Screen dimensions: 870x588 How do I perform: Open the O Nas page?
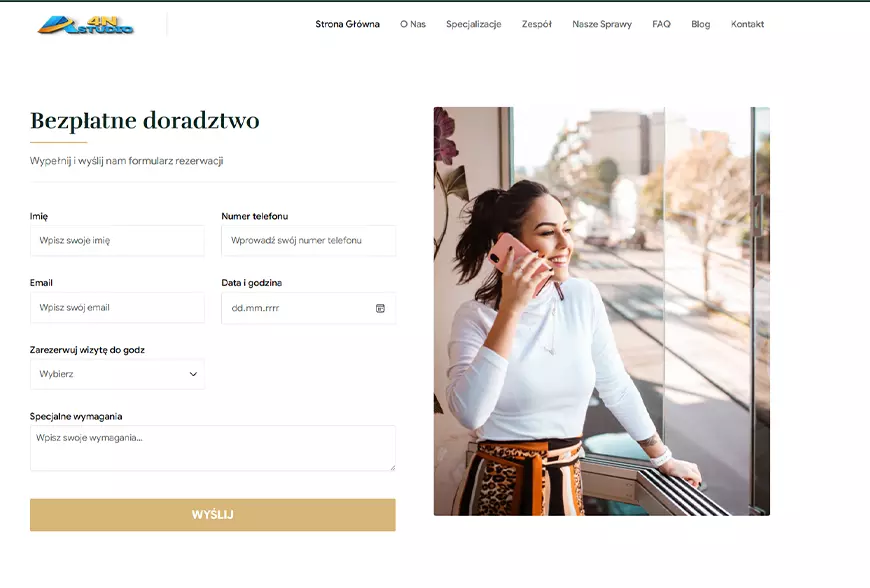413,24
